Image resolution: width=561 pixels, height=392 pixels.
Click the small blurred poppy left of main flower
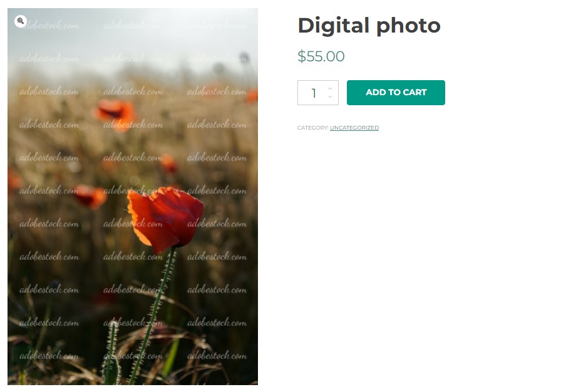(91, 196)
